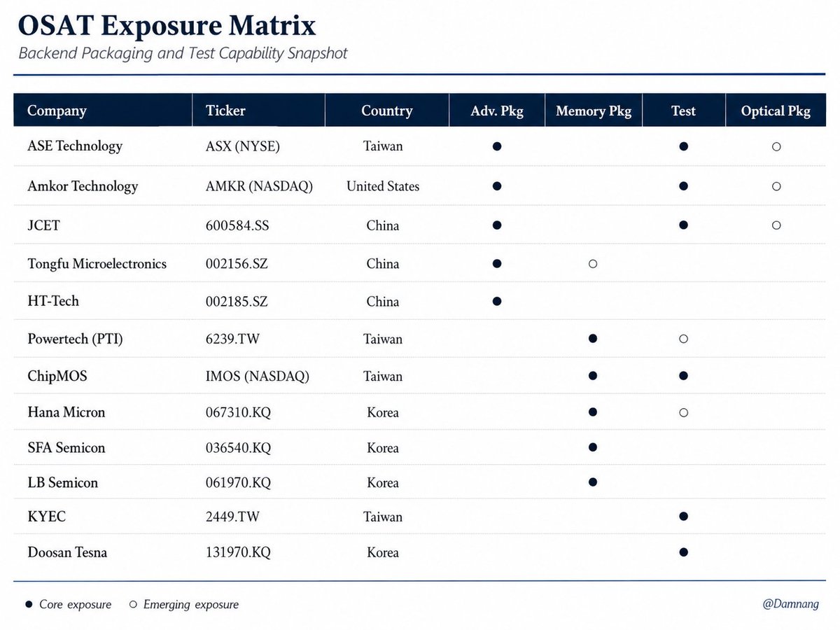Click the @Damnang handle

(x=790, y=604)
